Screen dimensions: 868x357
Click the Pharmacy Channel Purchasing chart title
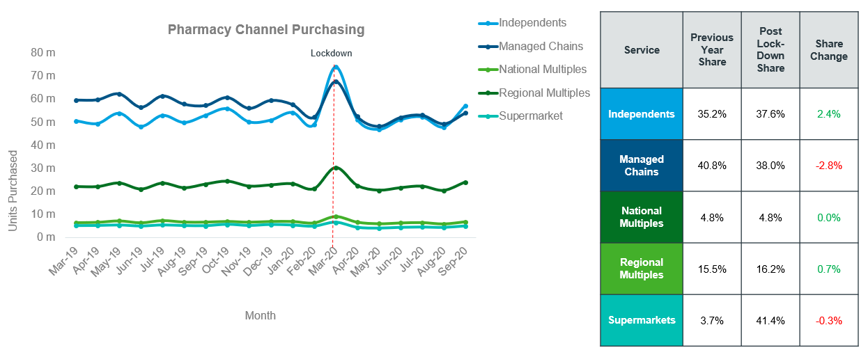coord(266,30)
